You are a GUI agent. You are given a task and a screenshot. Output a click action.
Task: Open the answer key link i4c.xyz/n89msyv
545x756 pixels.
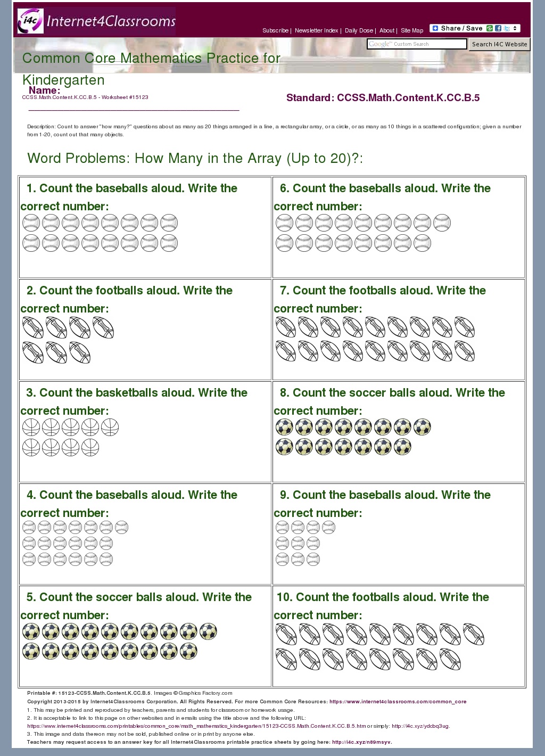361,742
